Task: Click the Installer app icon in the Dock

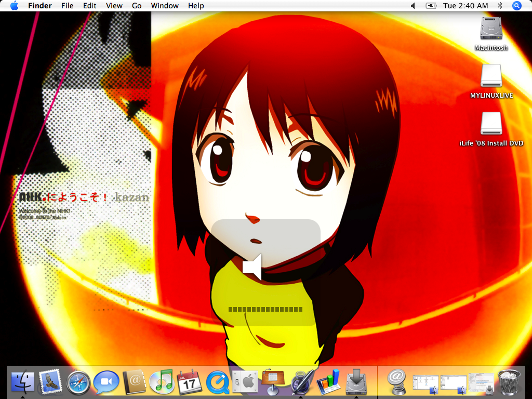Action: [x=356, y=382]
